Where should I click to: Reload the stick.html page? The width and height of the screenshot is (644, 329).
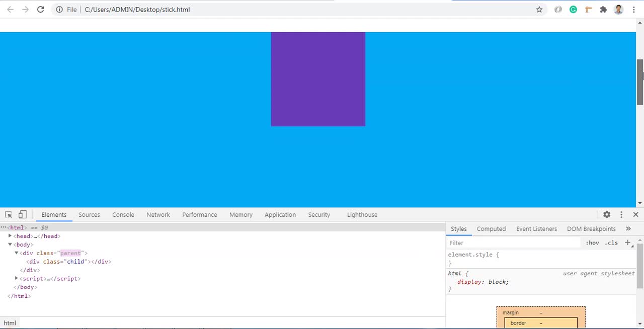pyautogui.click(x=41, y=10)
